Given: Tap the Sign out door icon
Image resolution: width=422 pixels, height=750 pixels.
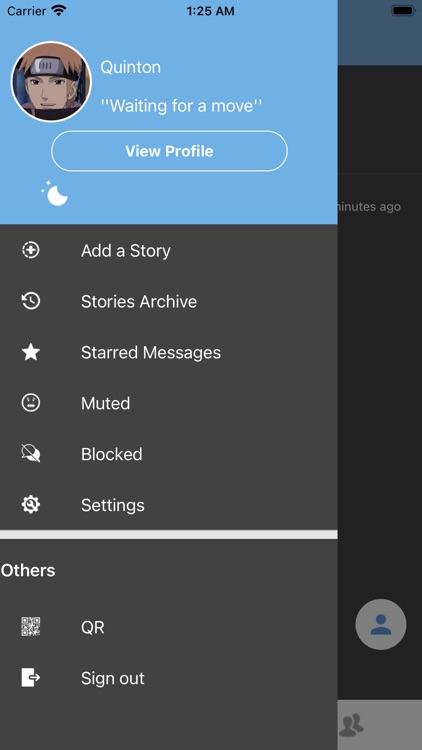Looking at the screenshot, I should click(31, 677).
